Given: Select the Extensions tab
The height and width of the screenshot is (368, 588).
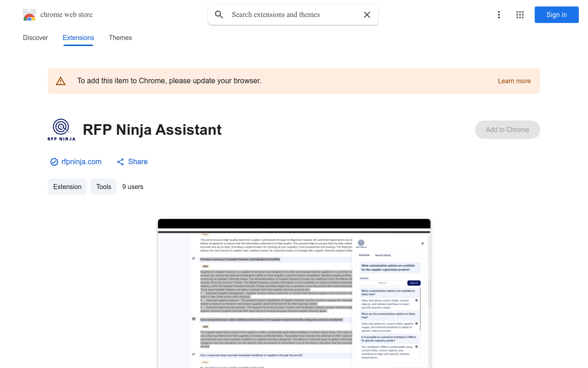Looking at the screenshot, I should [x=79, y=38].
